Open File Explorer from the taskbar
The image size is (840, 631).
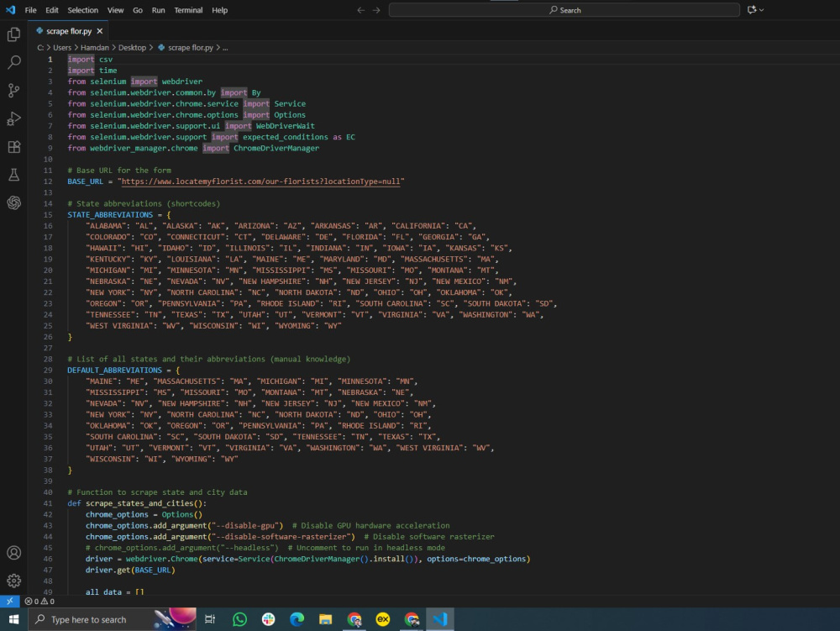[325, 619]
